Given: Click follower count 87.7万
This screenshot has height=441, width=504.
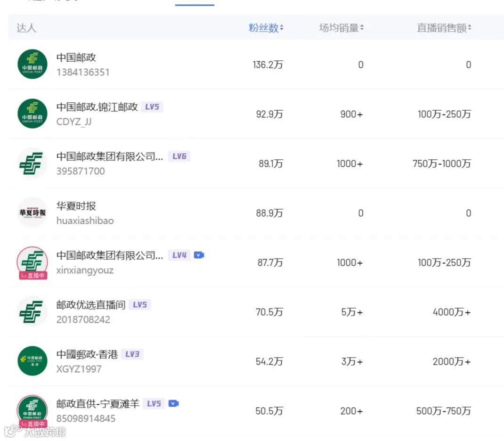Looking at the screenshot, I should click(270, 262).
